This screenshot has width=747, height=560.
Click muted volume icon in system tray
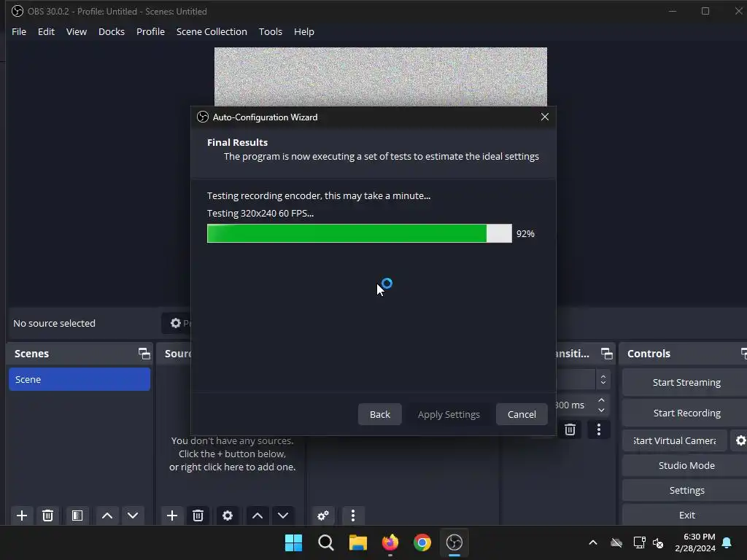[x=659, y=542]
